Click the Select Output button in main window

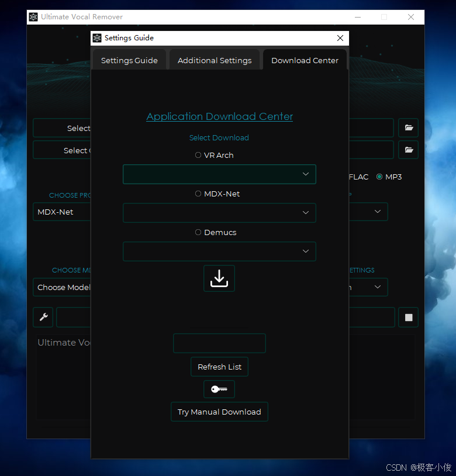tap(62, 150)
